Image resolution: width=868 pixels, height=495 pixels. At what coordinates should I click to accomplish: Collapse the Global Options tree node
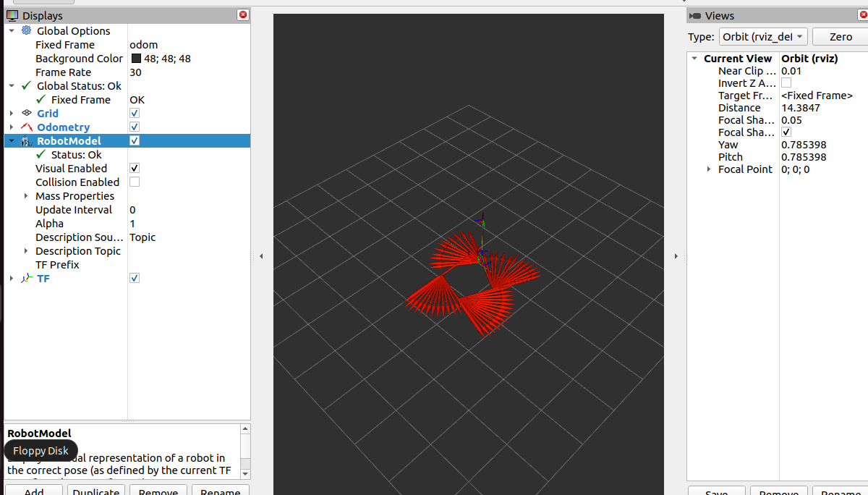[12, 30]
